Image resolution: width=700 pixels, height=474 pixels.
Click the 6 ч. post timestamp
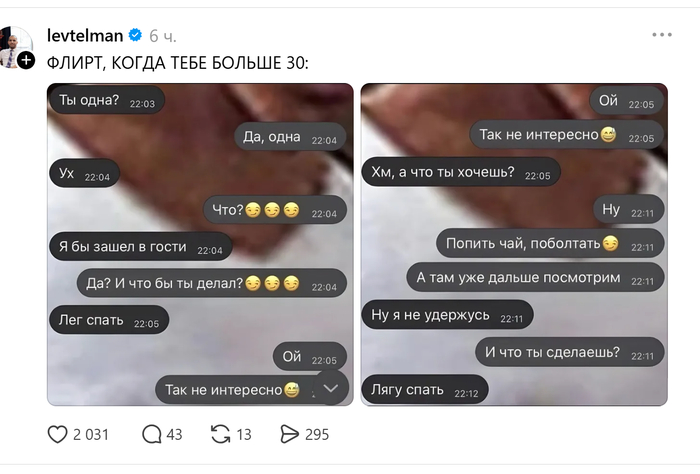coord(162,36)
